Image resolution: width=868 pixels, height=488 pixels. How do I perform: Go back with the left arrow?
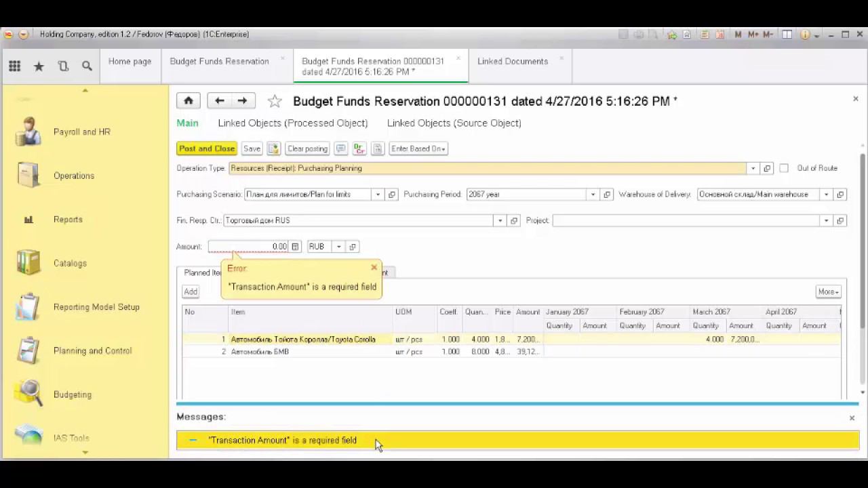(x=219, y=101)
